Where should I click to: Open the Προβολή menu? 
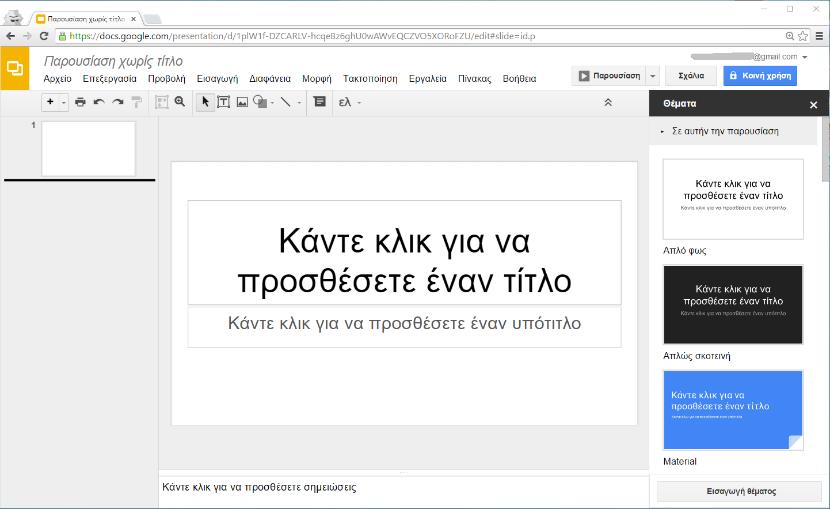(x=167, y=78)
